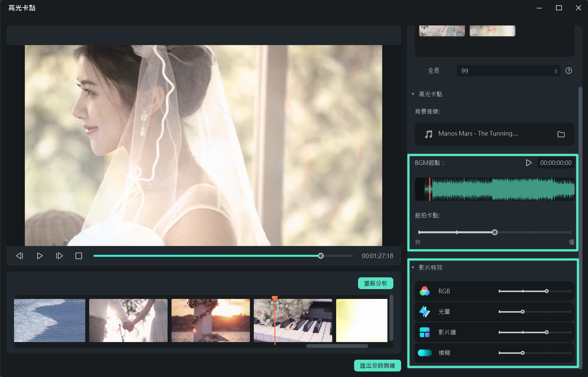The image size is (588, 377).
Task: Browse for background music with folder icon
Action: click(561, 134)
